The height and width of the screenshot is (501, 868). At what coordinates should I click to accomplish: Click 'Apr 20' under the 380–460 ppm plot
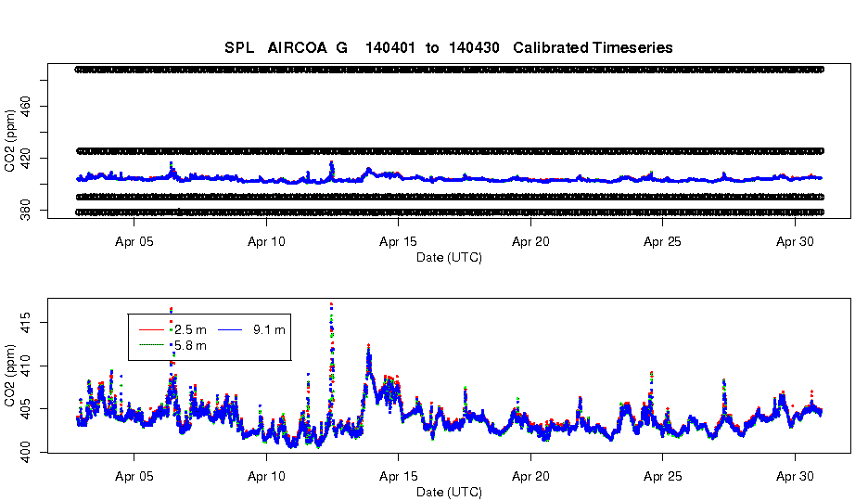[x=530, y=242]
